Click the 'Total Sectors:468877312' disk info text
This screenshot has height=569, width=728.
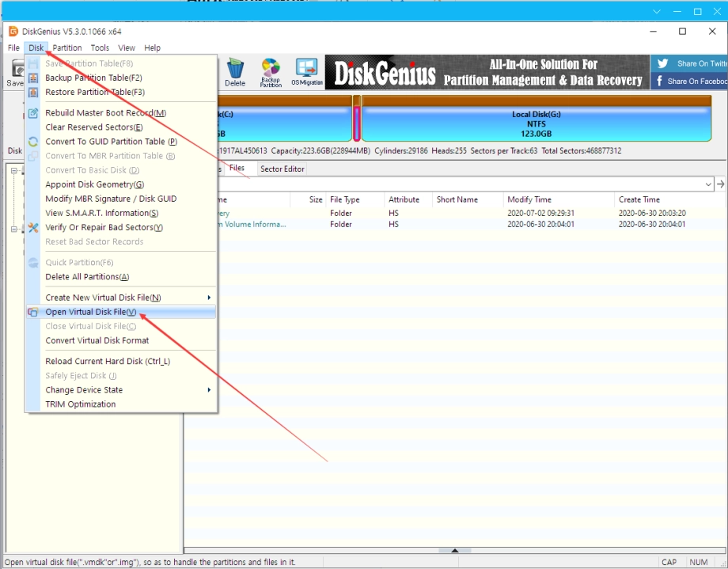click(x=582, y=151)
